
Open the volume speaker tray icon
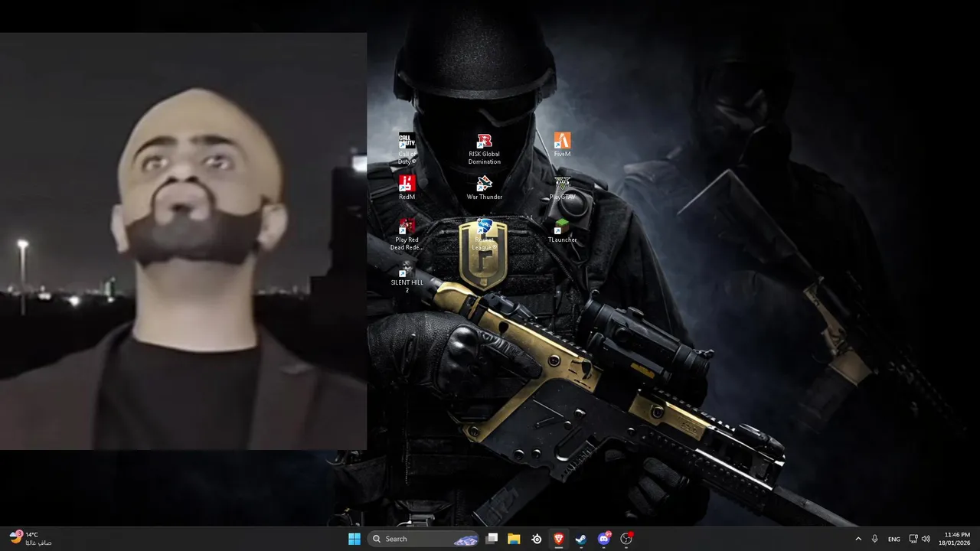[926, 539]
